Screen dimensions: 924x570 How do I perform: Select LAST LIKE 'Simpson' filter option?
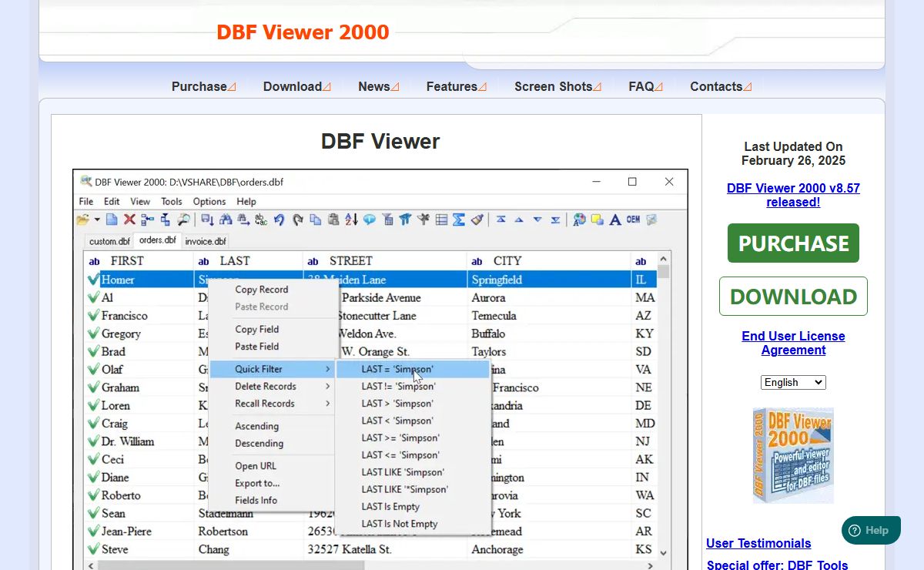point(403,472)
